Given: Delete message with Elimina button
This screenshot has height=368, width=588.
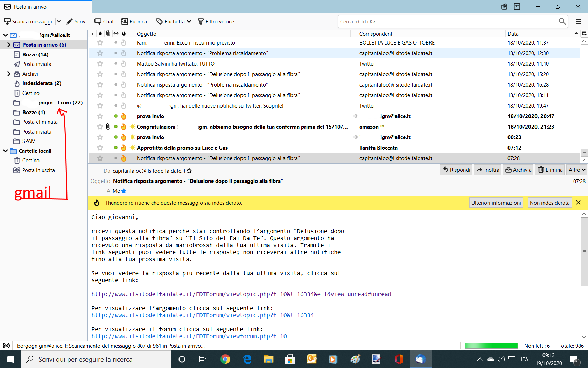Looking at the screenshot, I should click(550, 170).
